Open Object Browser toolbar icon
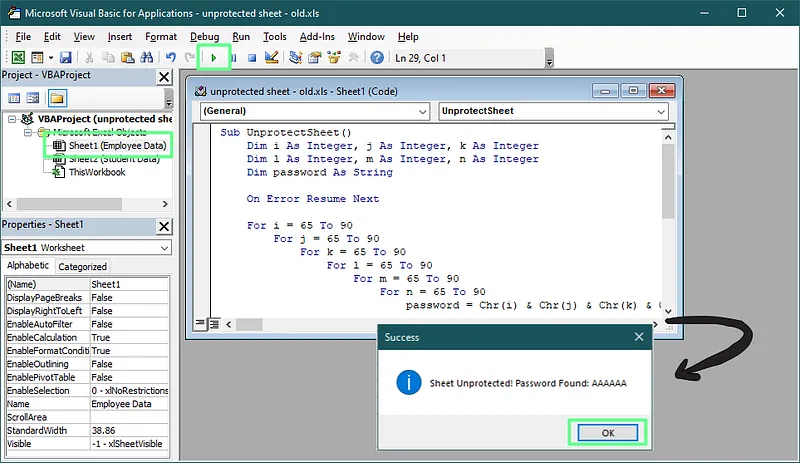This screenshot has width=800, height=463. coord(334,58)
